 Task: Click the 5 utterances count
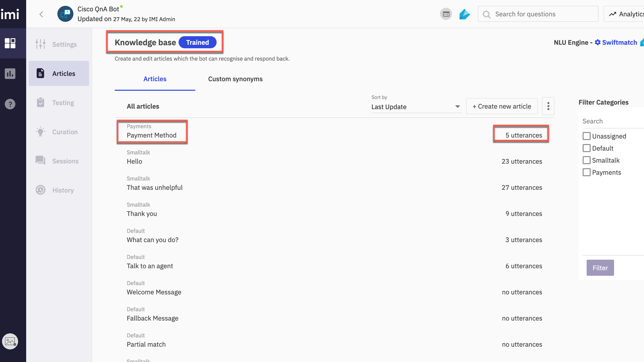[x=524, y=135]
